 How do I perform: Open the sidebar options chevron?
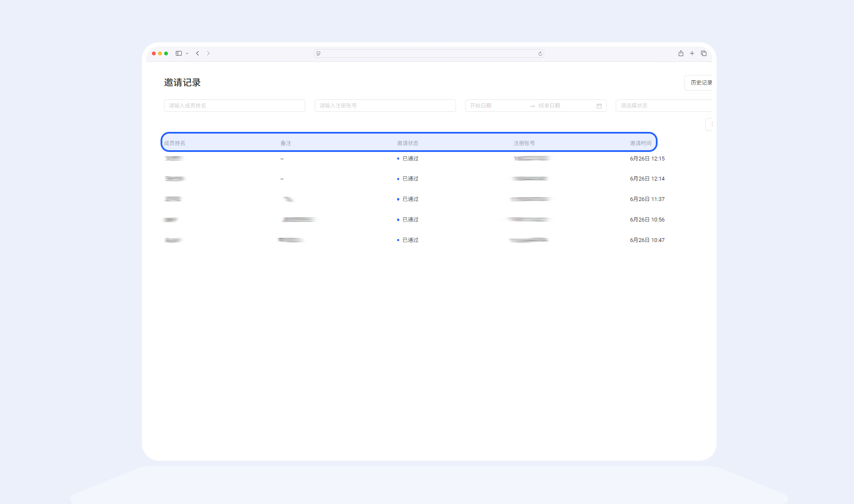pos(187,54)
